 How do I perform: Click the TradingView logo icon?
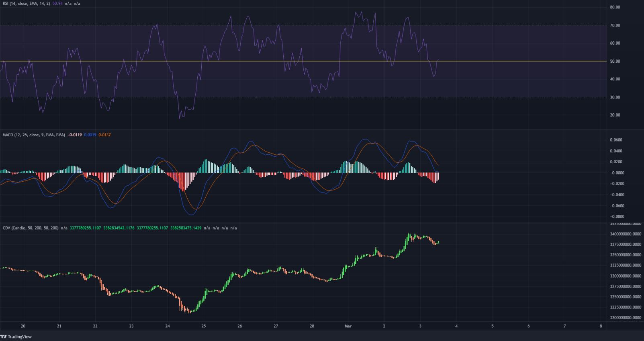click(4, 337)
